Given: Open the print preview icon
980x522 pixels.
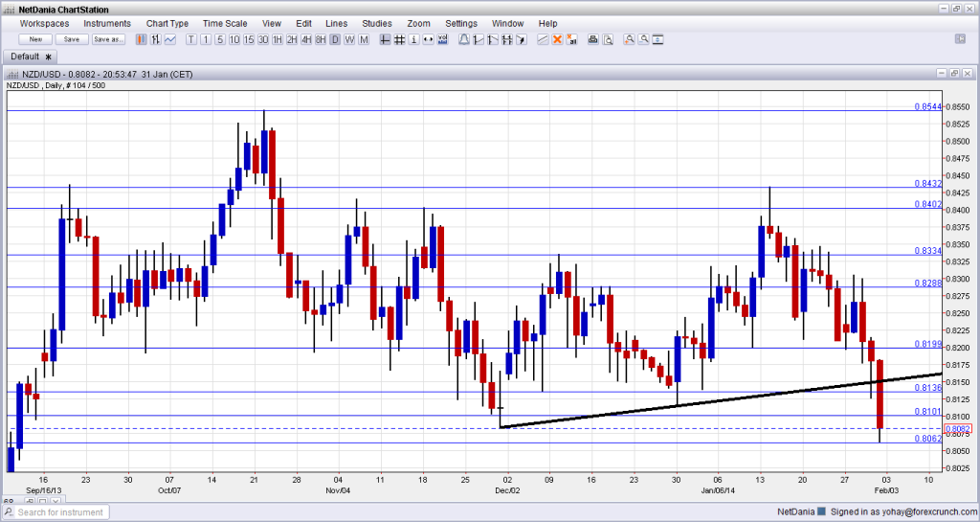Looking at the screenshot, I should pyautogui.click(x=608, y=39).
